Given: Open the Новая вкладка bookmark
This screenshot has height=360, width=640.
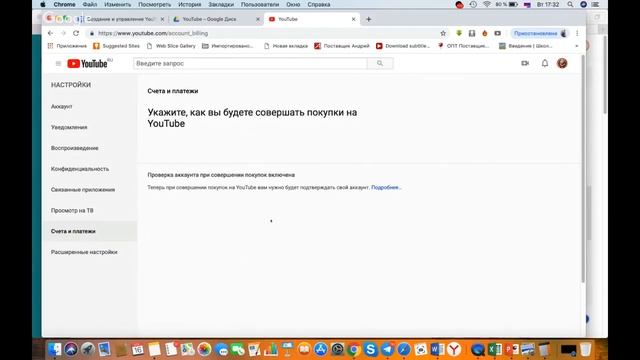Looking at the screenshot, I should [286, 46].
